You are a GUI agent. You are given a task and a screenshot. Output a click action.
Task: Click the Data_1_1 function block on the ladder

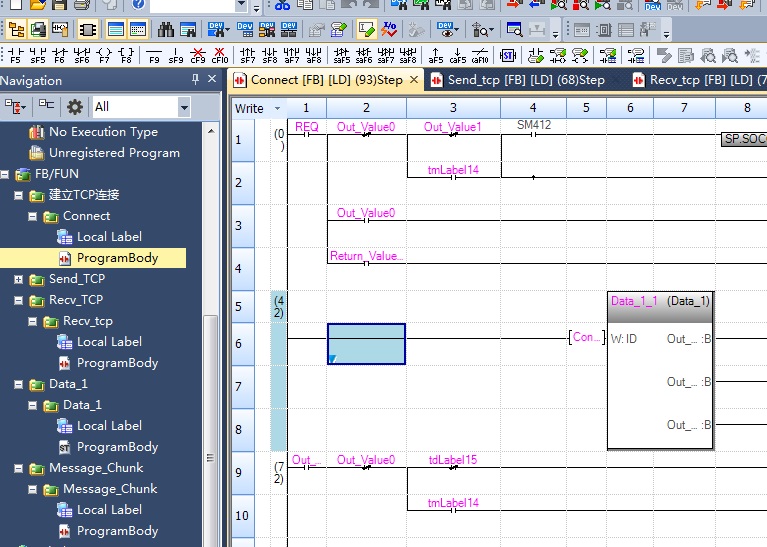click(x=660, y=370)
